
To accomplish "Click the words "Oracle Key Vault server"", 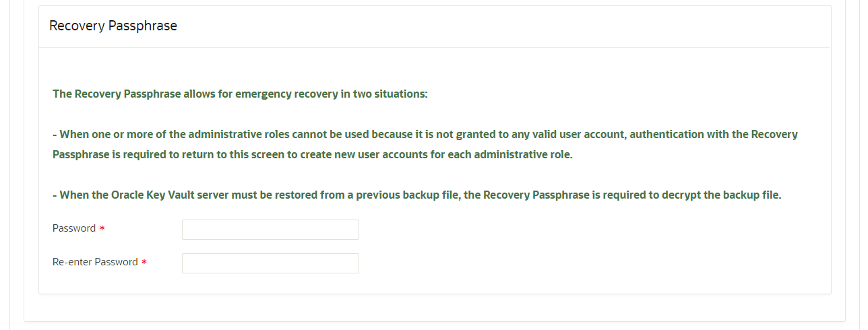I will 154,195.
